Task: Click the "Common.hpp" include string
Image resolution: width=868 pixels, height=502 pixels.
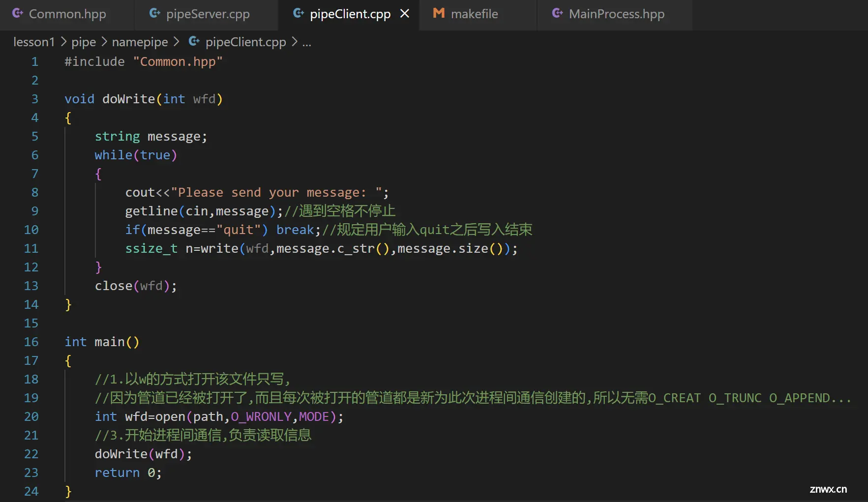Action: tap(178, 61)
